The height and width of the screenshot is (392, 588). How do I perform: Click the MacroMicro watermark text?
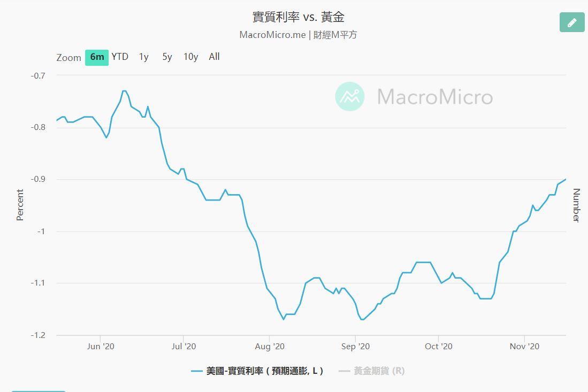pyautogui.click(x=434, y=97)
